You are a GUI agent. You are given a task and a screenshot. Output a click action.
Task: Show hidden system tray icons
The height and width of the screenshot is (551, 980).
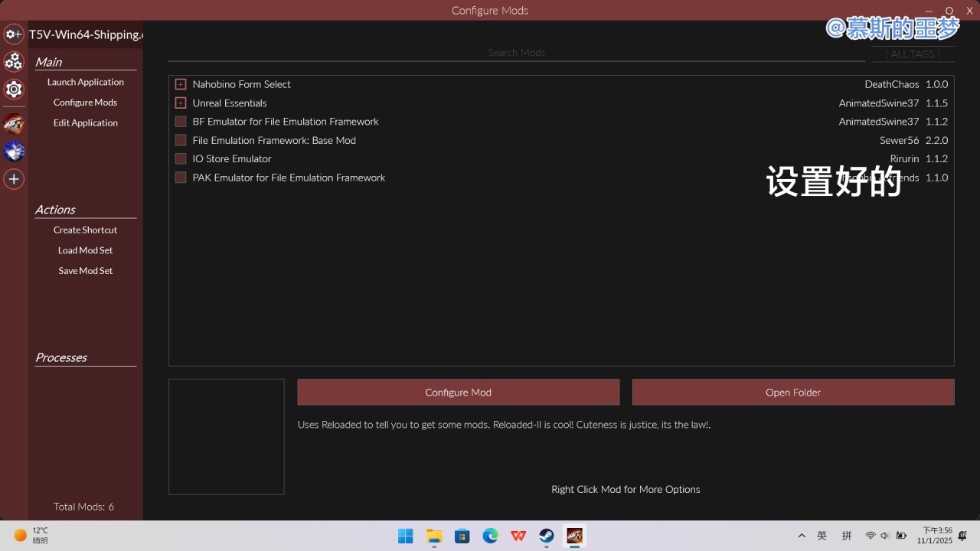[x=802, y=536]
